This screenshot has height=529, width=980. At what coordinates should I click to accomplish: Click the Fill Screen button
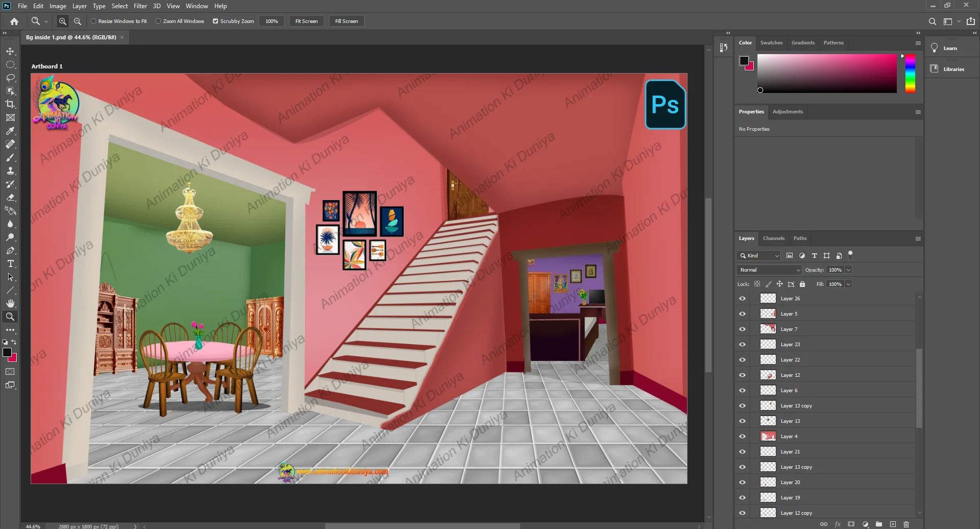point(347,21)
